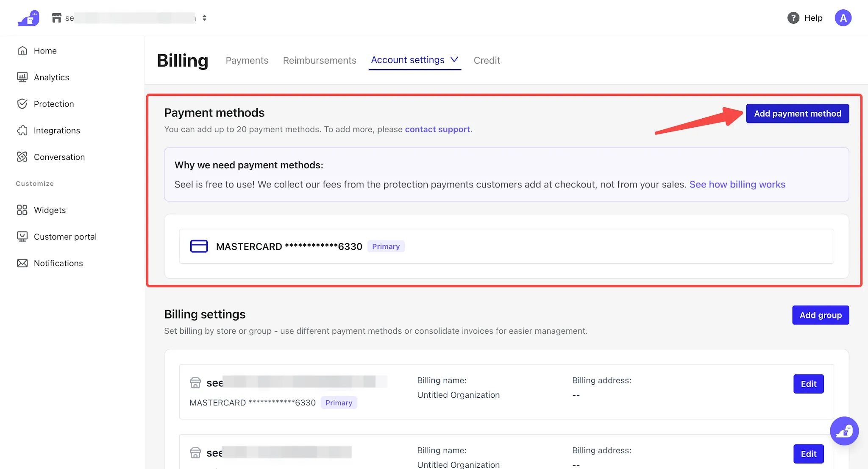Open Conversation section
868x469 pixels.
pyautogui.click(x=59, y=157)
